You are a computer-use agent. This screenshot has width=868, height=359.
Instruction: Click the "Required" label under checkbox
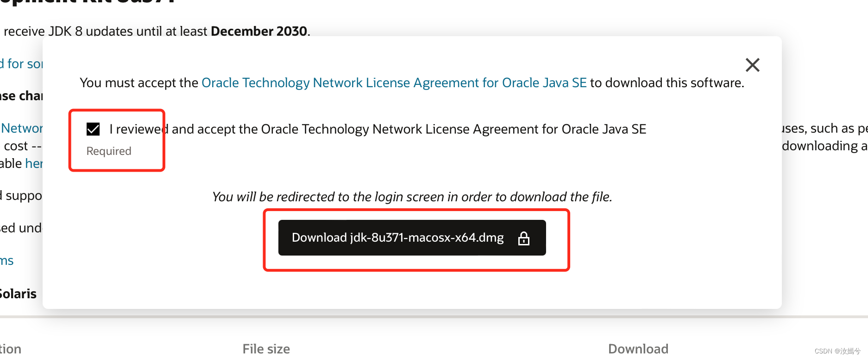click(x=109, y=151)
